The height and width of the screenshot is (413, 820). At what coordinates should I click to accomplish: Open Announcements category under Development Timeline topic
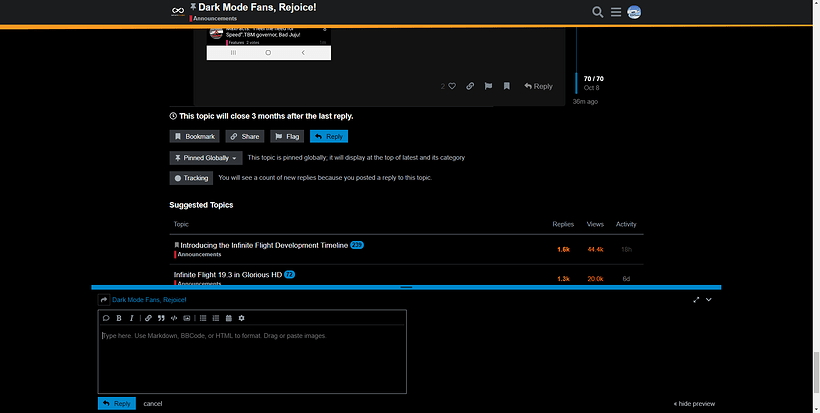click(x=199, y=255)
